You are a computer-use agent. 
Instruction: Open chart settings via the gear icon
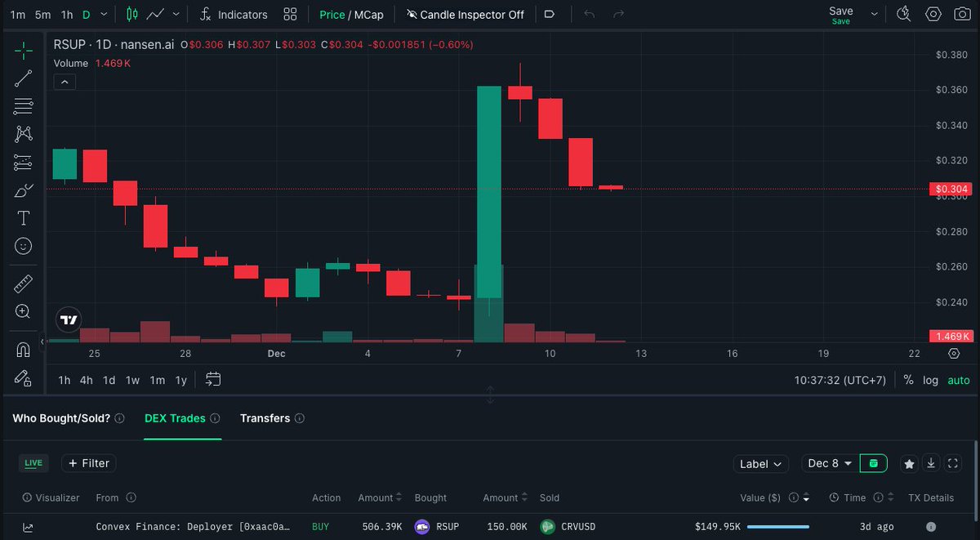point(931,14)
